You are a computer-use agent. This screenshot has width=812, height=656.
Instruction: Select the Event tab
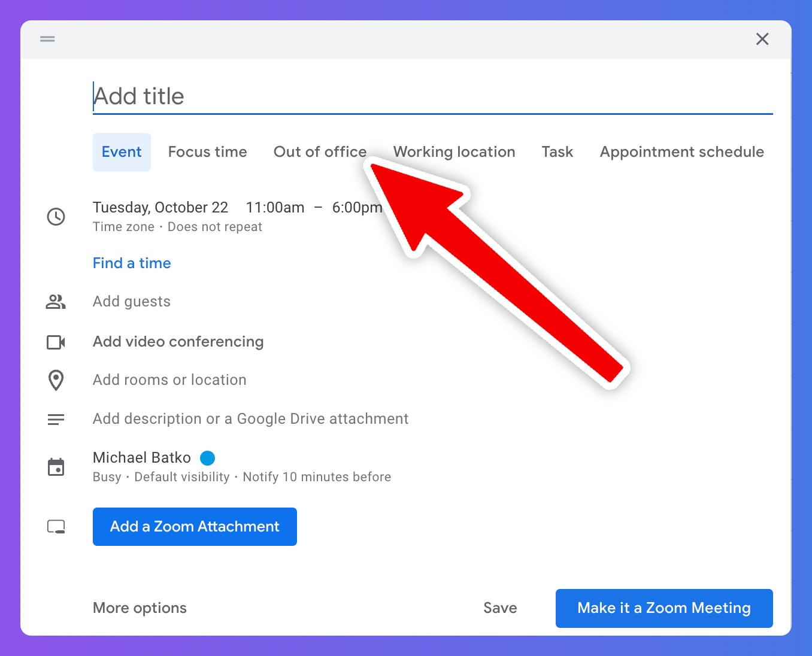click(122, 152)
